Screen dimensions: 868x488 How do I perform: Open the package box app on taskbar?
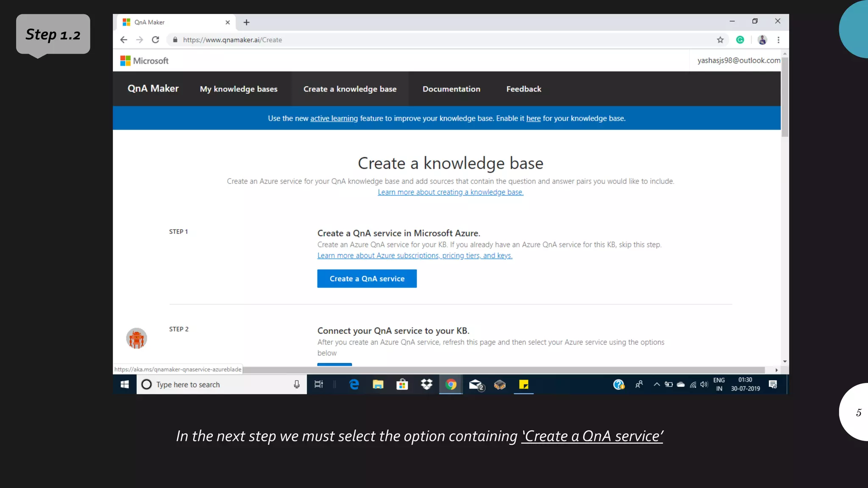tap(500, 385)
